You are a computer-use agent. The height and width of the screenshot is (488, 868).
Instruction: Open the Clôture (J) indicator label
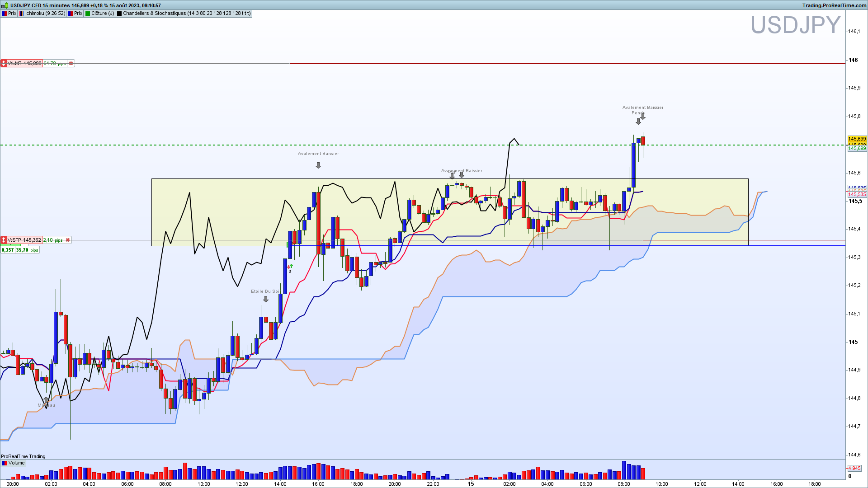coord(99,14)
